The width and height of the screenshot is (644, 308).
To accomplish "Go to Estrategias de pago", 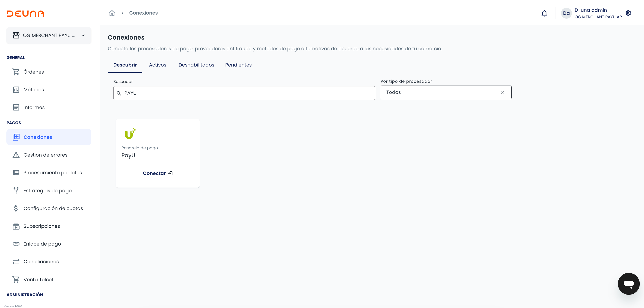I will click(47, 191).
